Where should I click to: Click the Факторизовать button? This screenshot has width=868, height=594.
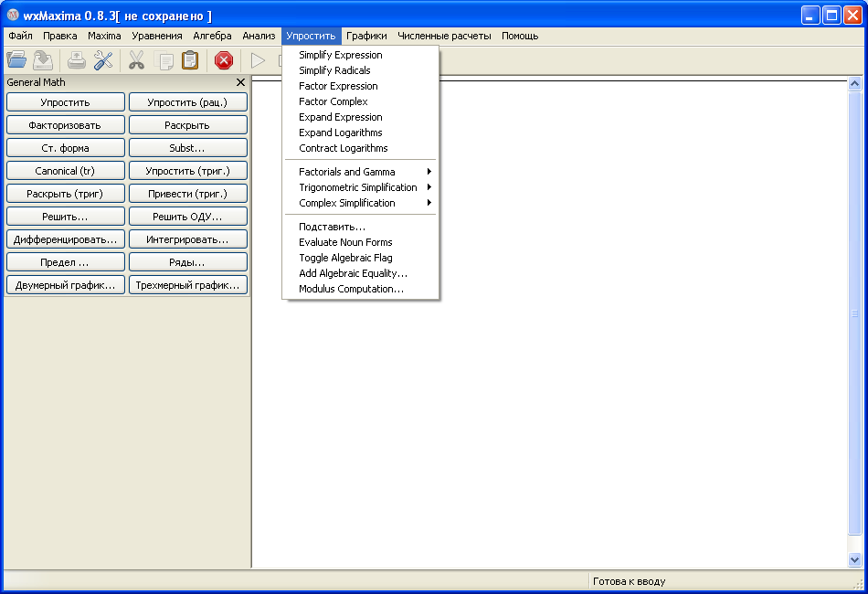65,125
